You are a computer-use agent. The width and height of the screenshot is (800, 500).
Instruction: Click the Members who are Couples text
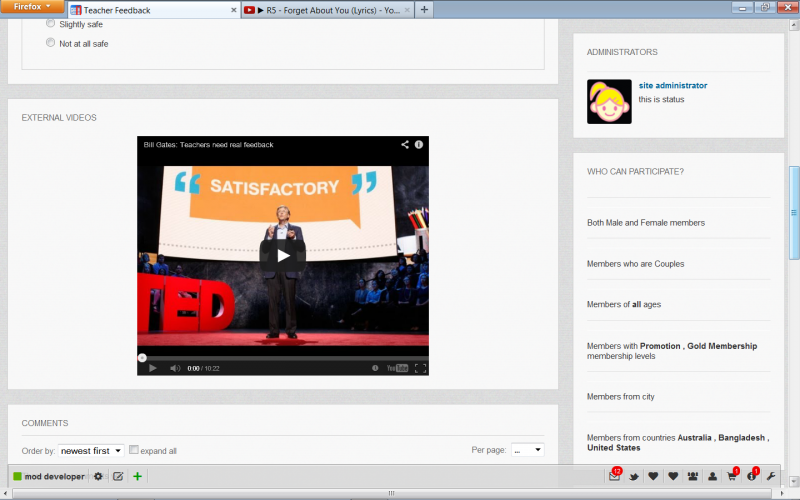coord(636,264)
